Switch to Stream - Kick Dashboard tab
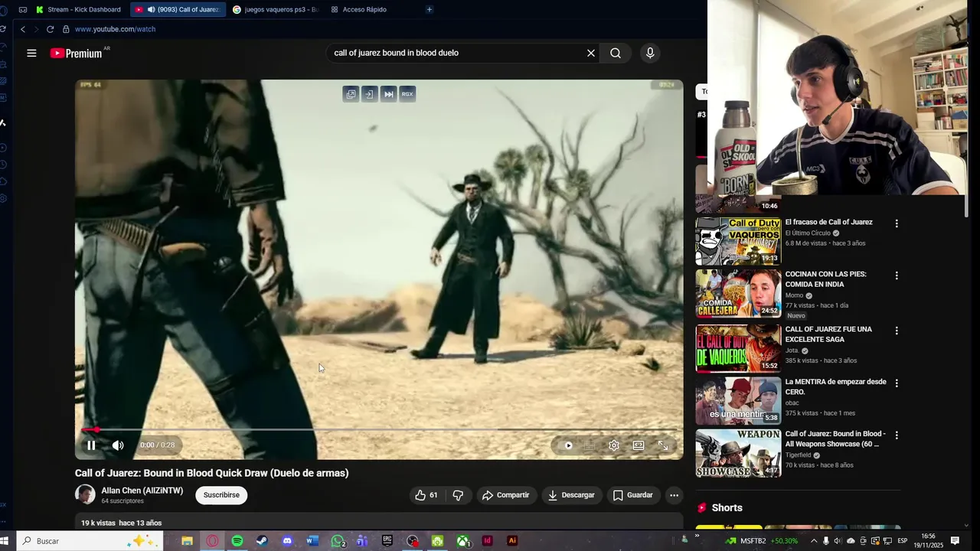Image resolution: width=980 pixels, height=551 pixels. coord(78,9)
